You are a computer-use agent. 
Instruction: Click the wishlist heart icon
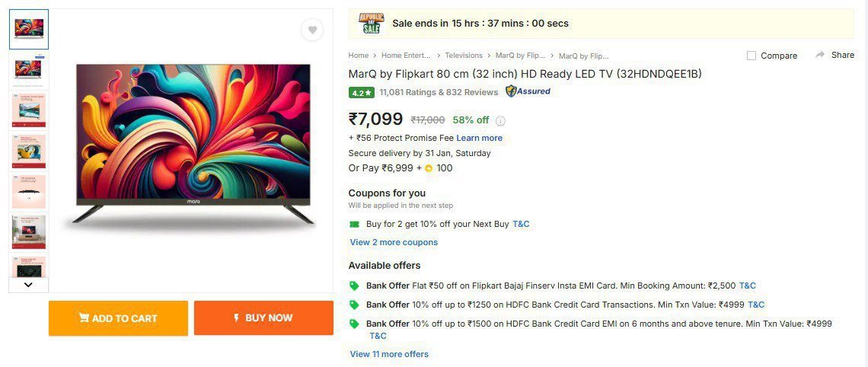click(x=312, y=30)
